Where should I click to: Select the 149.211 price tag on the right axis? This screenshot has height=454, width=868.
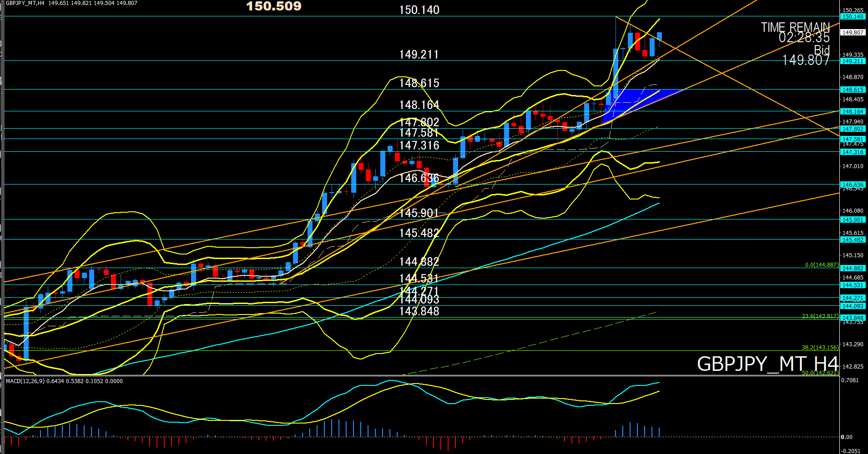[853, 61]
